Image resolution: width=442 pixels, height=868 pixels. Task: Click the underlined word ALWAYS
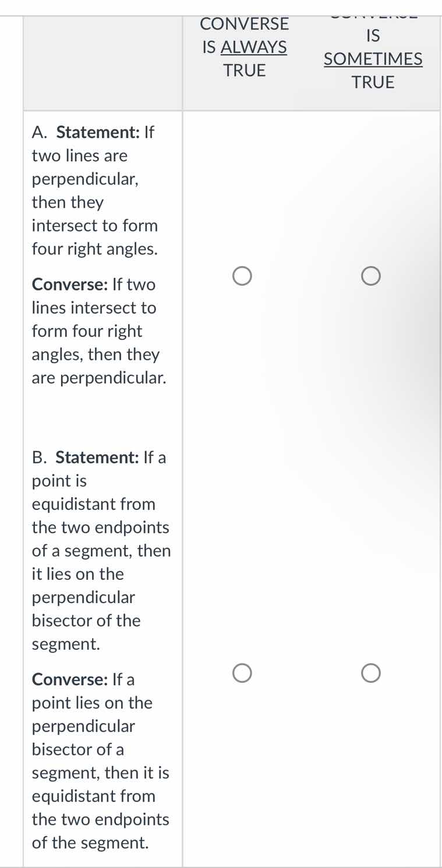(x=254, y=47)
